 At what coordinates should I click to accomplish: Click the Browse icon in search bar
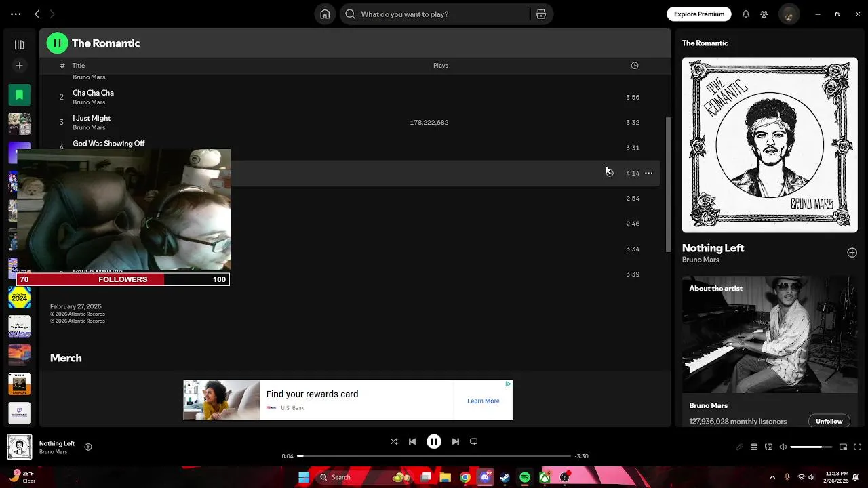[541, 14]
